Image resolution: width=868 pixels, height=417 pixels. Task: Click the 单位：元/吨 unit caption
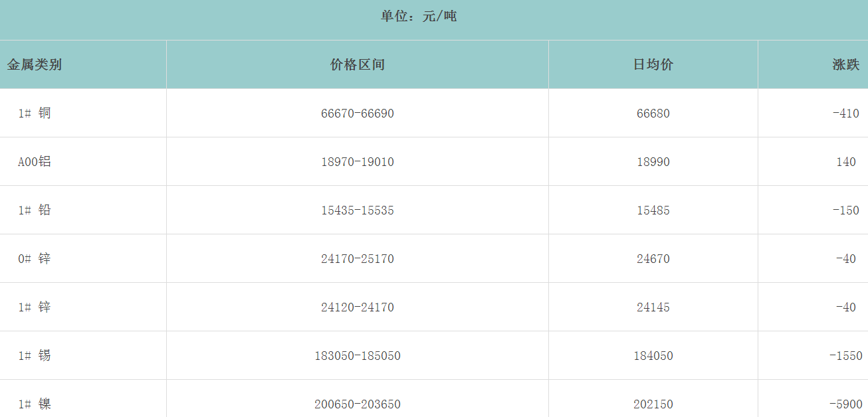click(419, 17)
